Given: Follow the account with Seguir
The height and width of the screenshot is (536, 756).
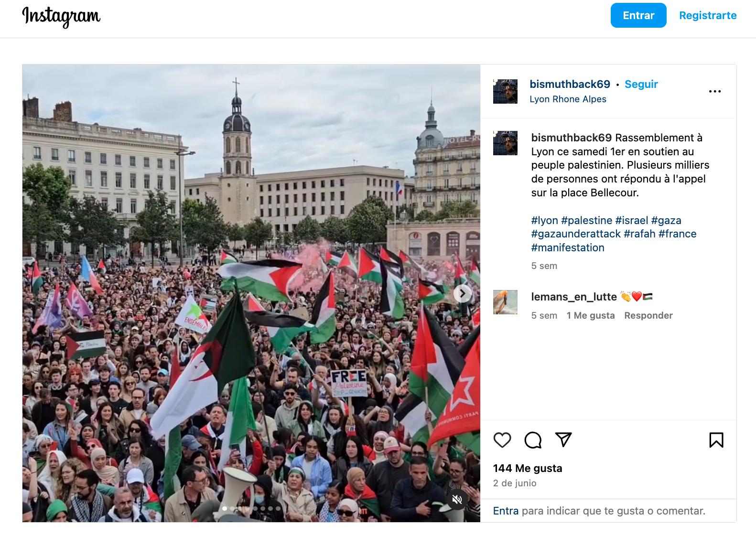Looking at the screenshot, I should point(641,84).
